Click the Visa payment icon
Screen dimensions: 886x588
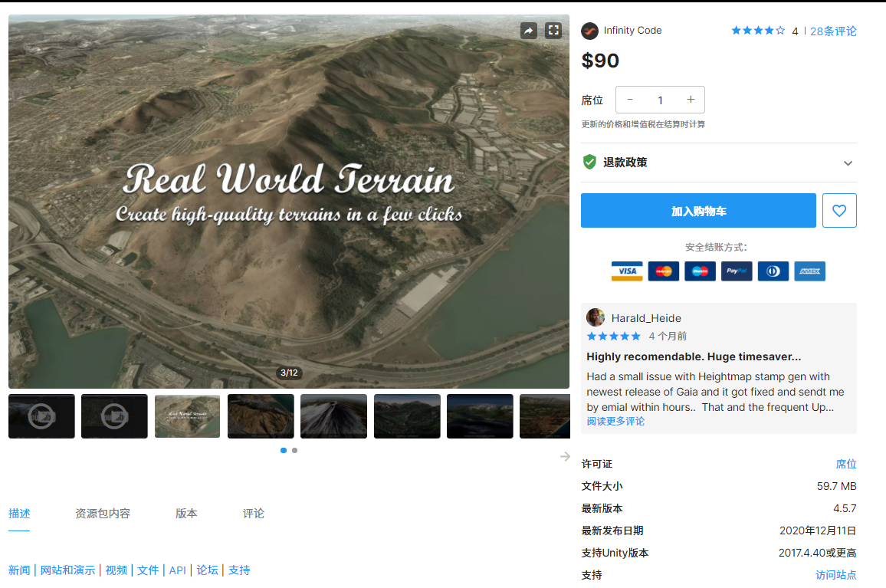tap(627, 271)
